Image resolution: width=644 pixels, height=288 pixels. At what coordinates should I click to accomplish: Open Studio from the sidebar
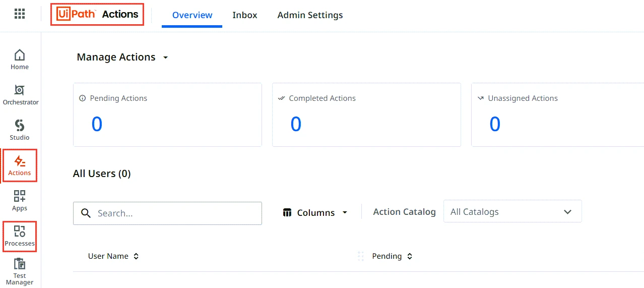[x=20, y=130]
